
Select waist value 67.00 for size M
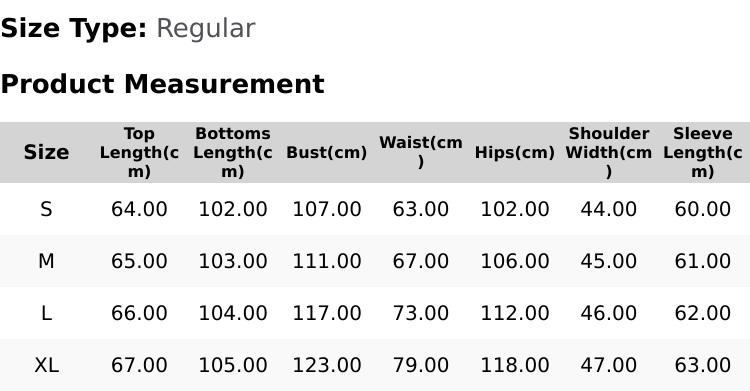[420, 261]
